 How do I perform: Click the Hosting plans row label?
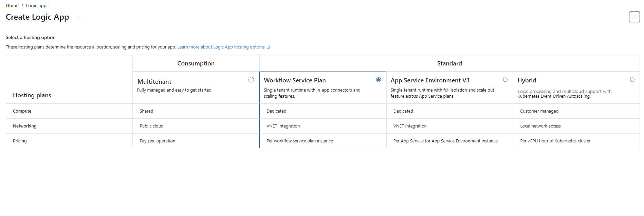[32, 95]
